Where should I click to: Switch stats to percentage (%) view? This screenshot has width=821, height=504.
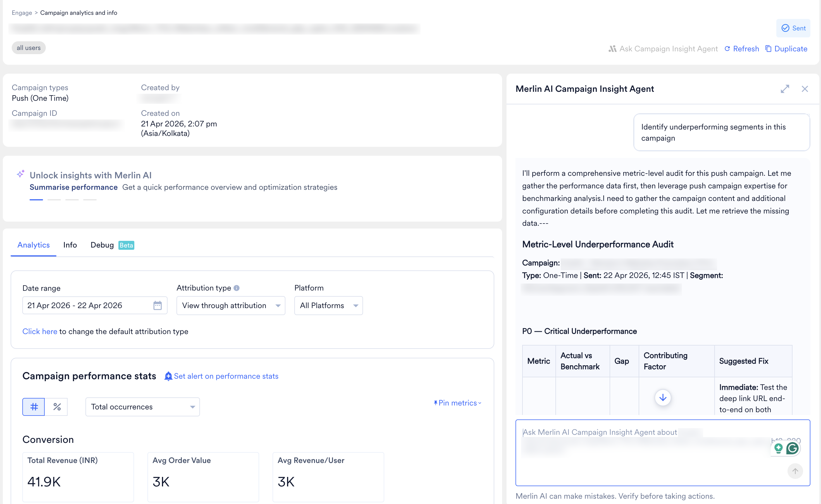(x=57, y=407)
